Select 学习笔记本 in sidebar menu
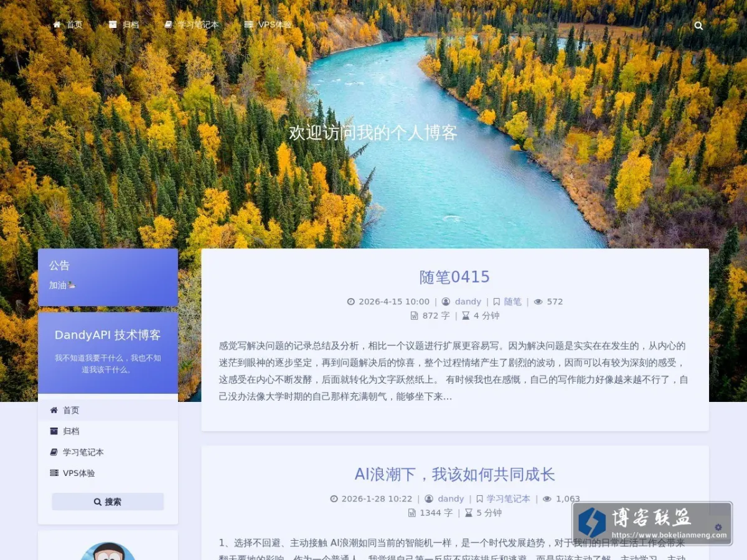747x560 pixels. (x=108, y=452)
